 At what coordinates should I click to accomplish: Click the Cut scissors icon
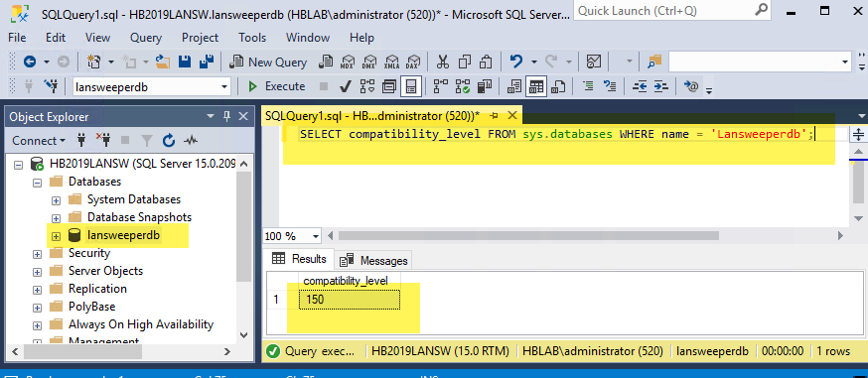[442, 62]
